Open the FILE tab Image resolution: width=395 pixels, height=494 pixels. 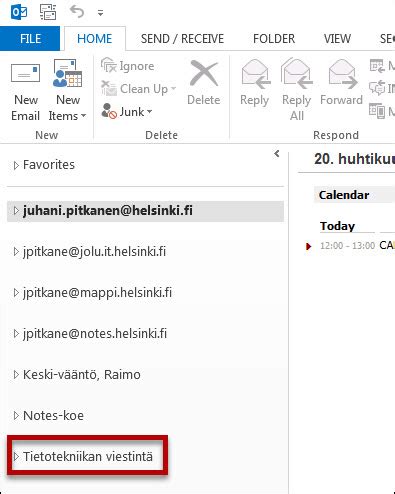pyautogui.click(x=30, y=39)
